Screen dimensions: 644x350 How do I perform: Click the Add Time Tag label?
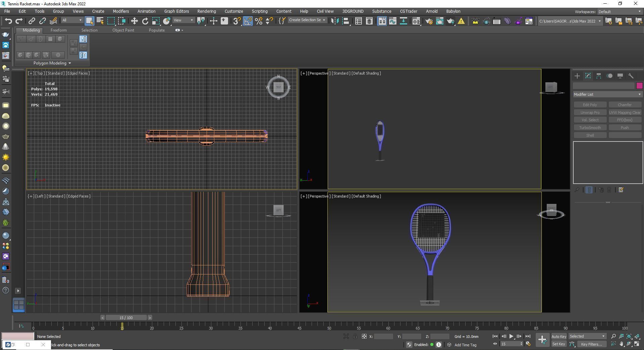[x=465, y=345]
